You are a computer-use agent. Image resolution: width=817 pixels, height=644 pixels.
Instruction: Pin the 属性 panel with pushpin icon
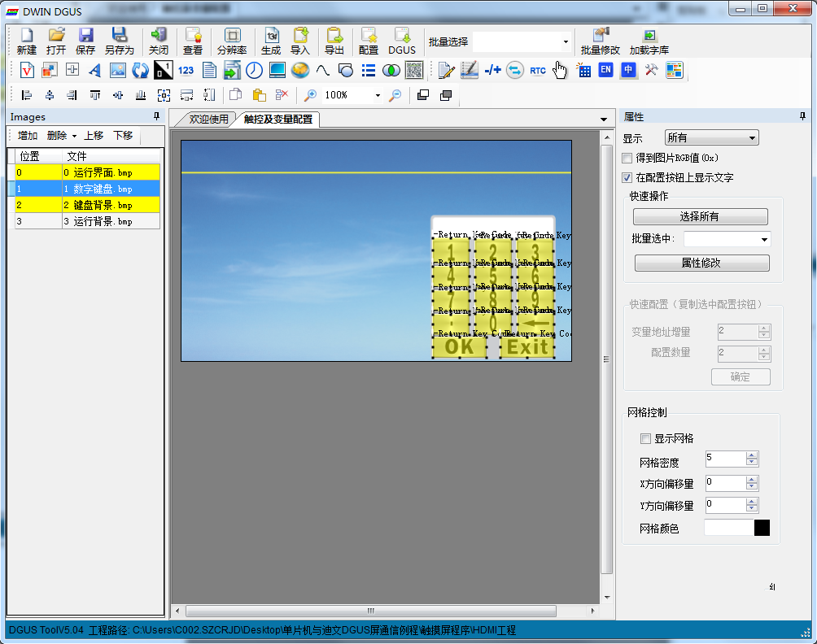click(802, 116)
